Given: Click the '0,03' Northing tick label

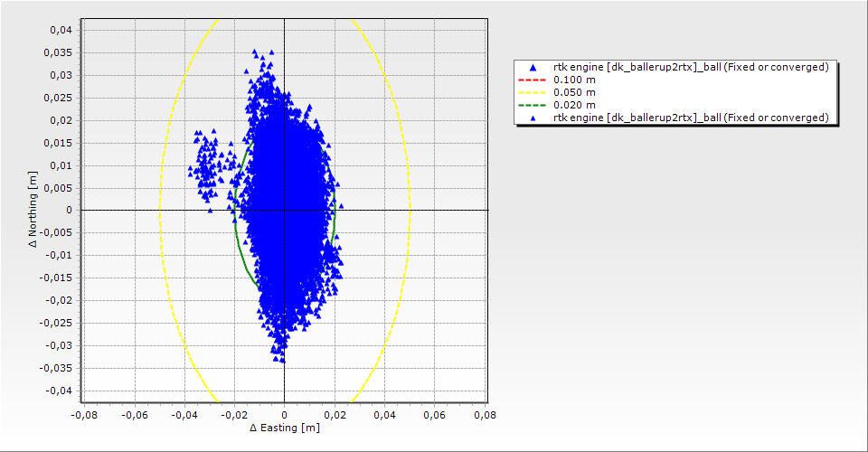Looking at the screenshot, I should [61, 75].
